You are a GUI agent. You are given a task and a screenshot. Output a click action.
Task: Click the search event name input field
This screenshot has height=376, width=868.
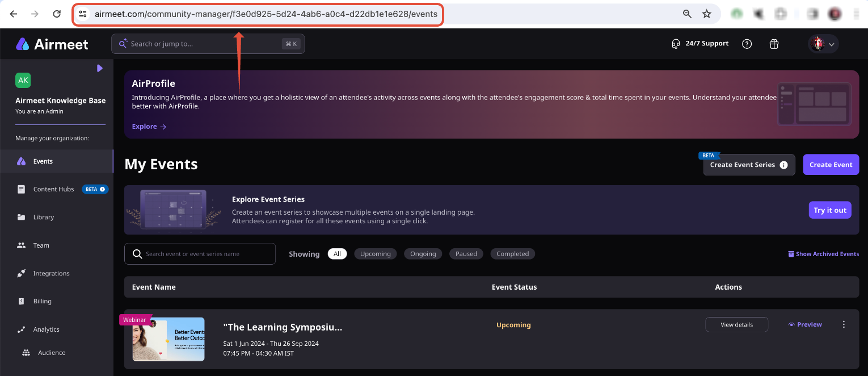click(x=200, y=254)
